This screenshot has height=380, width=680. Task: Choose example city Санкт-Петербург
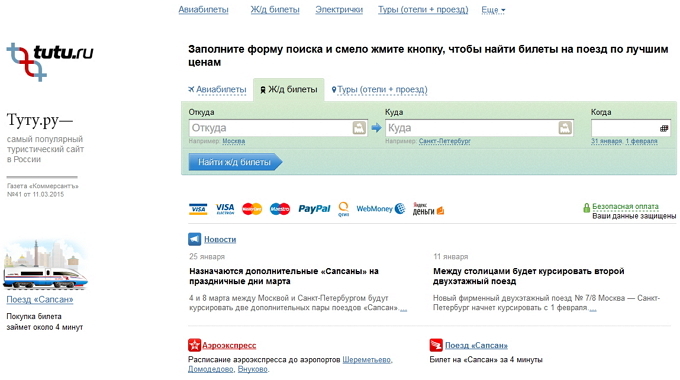445,141
